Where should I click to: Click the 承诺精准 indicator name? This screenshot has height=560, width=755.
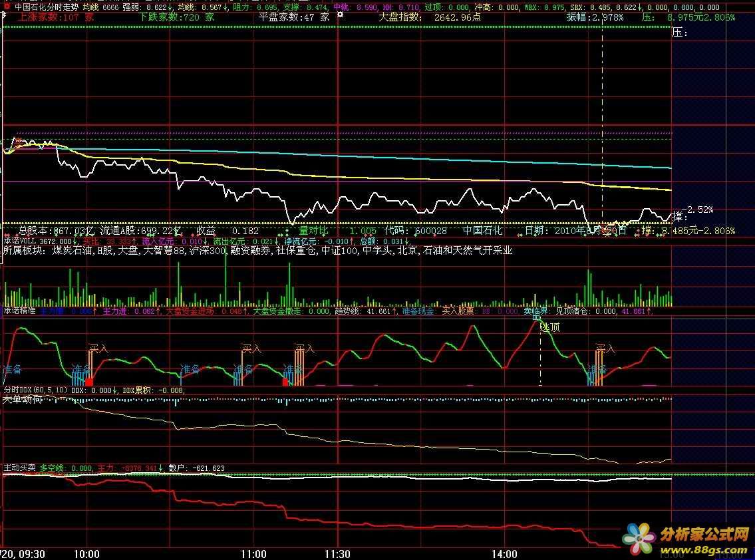(19, 311)
